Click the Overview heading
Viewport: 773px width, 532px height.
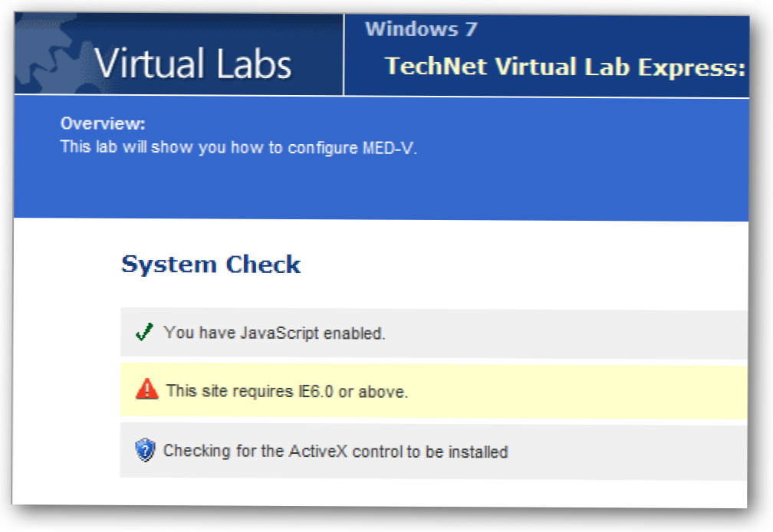103,124
